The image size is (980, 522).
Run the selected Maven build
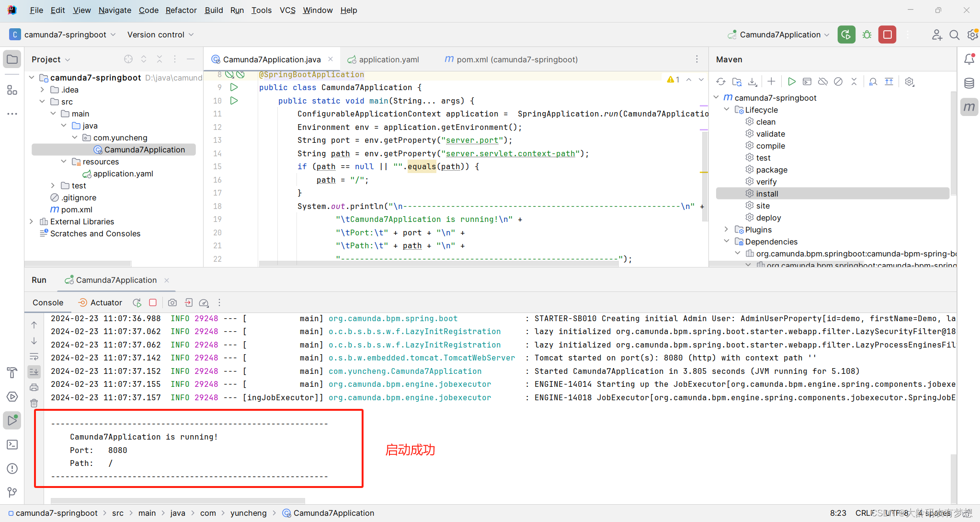(x=791, y=82)
